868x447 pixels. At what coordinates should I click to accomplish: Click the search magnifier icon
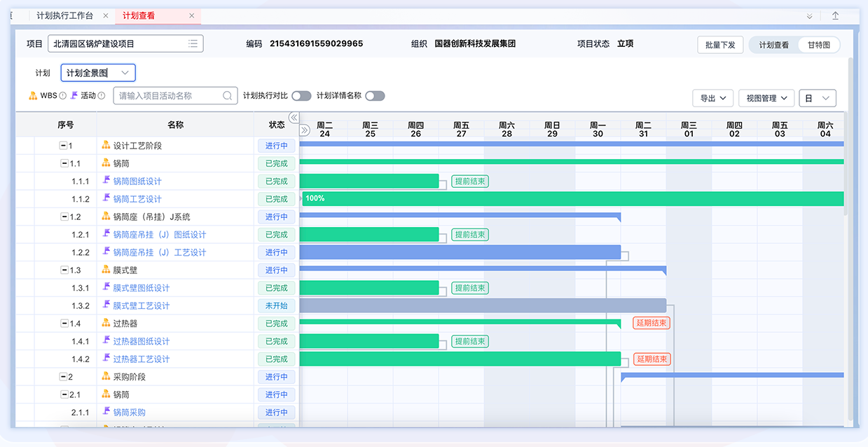pyautogui.click(x=228, y=96)
